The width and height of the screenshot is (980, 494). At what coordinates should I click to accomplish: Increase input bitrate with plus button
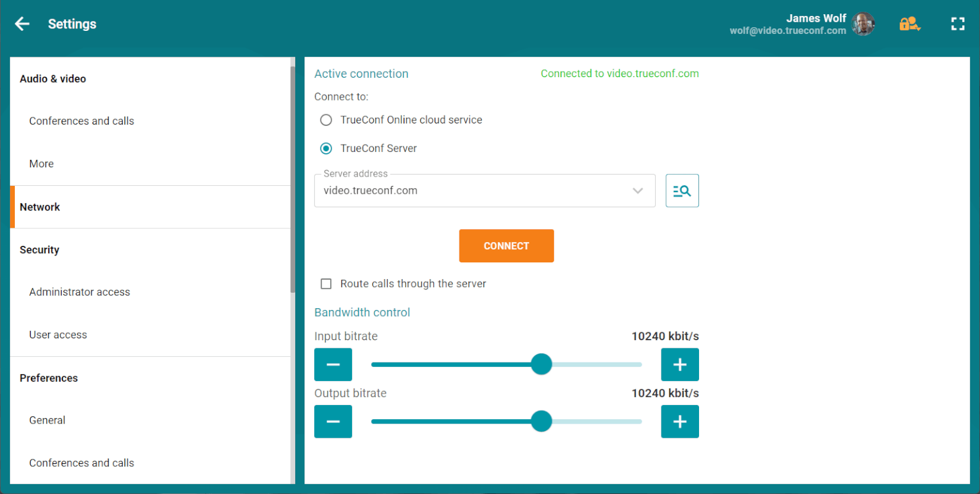tap(680, 364)
